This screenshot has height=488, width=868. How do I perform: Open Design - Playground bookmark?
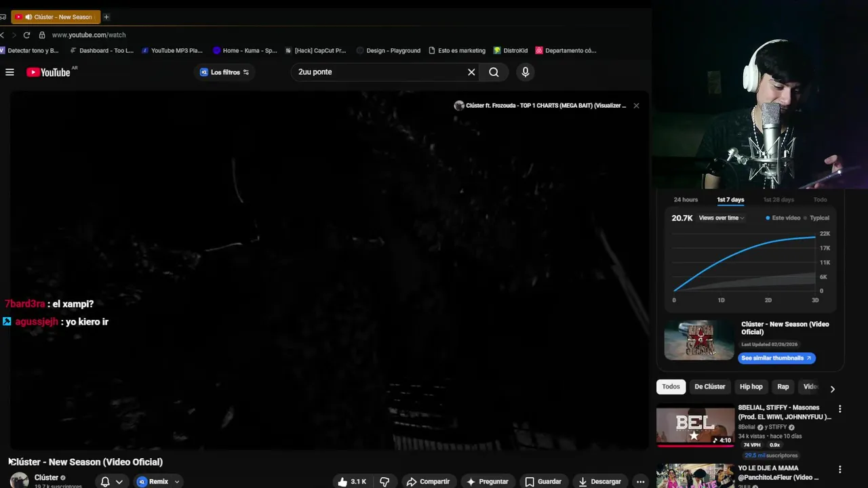pos(389,50)
